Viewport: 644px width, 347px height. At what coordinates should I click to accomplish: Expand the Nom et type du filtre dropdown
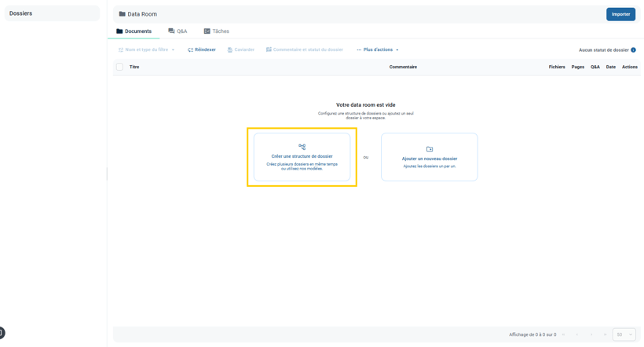(147, 50)
